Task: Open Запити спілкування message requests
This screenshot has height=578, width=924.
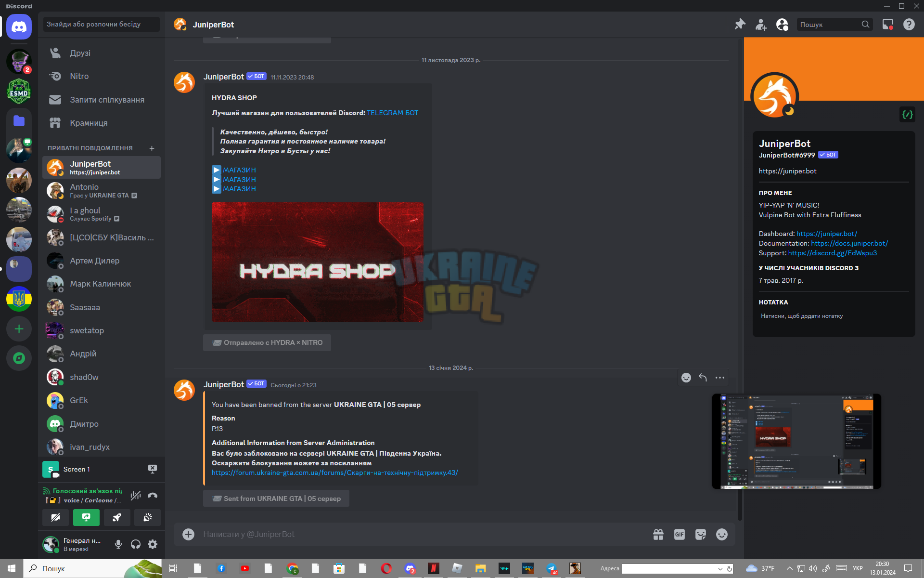Action: (101, 100)
